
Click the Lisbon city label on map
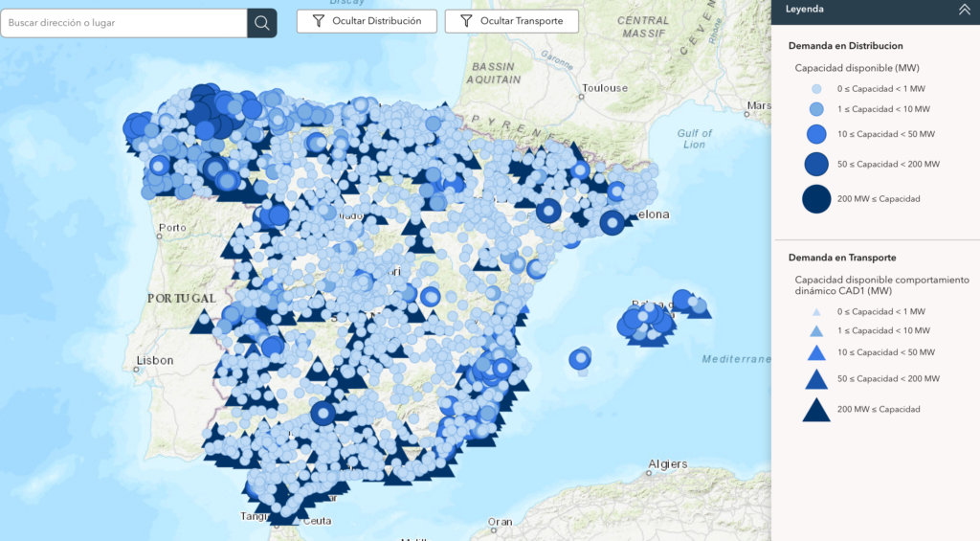155,361
